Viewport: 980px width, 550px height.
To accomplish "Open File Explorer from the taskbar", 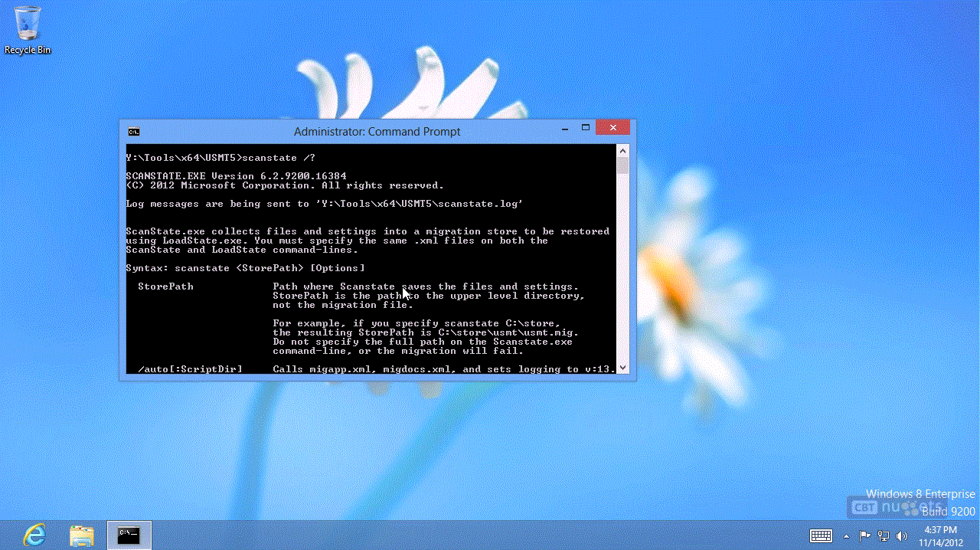I will tap(82, 535).
